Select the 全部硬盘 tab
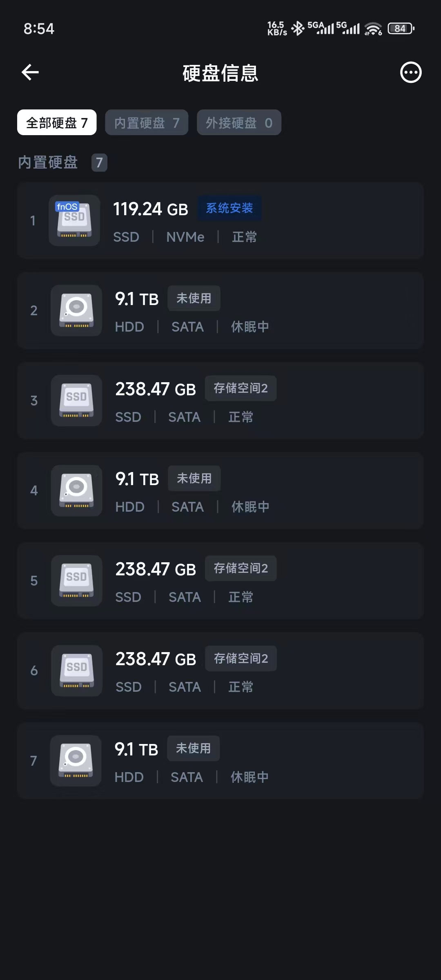 tap(57, 122)
